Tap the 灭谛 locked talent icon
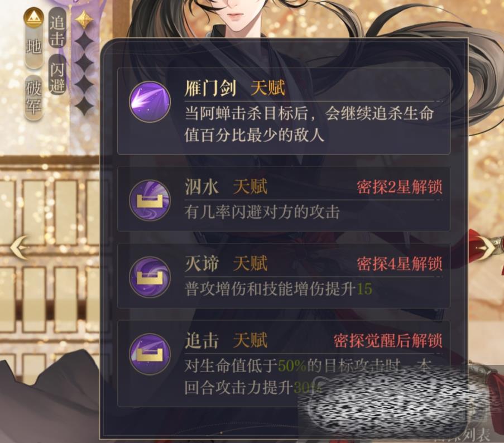This screenshot has width=504, height=443. [x=150, y=277]
